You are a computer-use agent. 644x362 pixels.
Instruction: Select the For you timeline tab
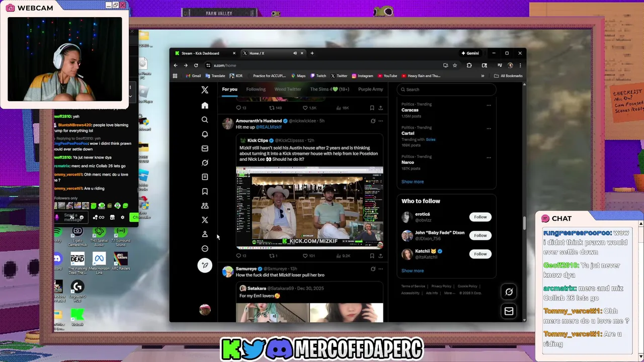(229, 89)
